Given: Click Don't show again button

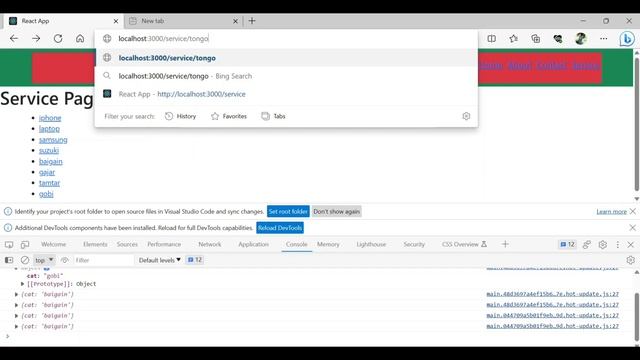Looking at the screenshot, I should coord(337,211).
